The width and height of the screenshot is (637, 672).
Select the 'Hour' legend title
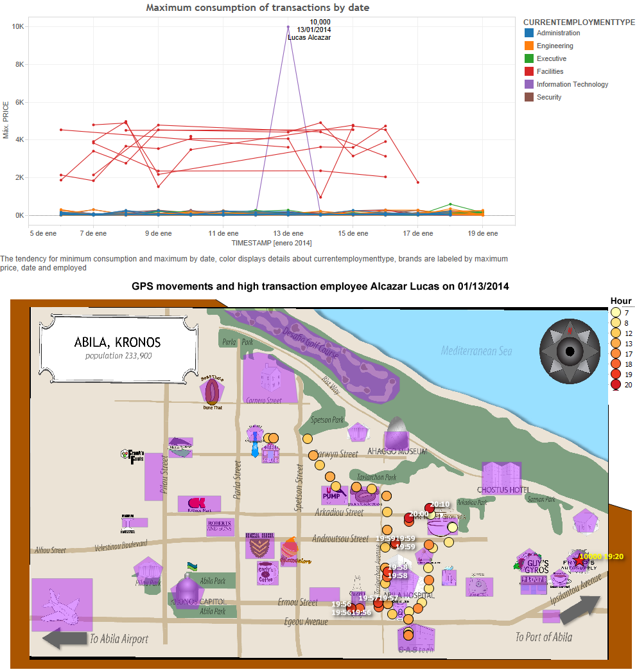pos(621,301)
